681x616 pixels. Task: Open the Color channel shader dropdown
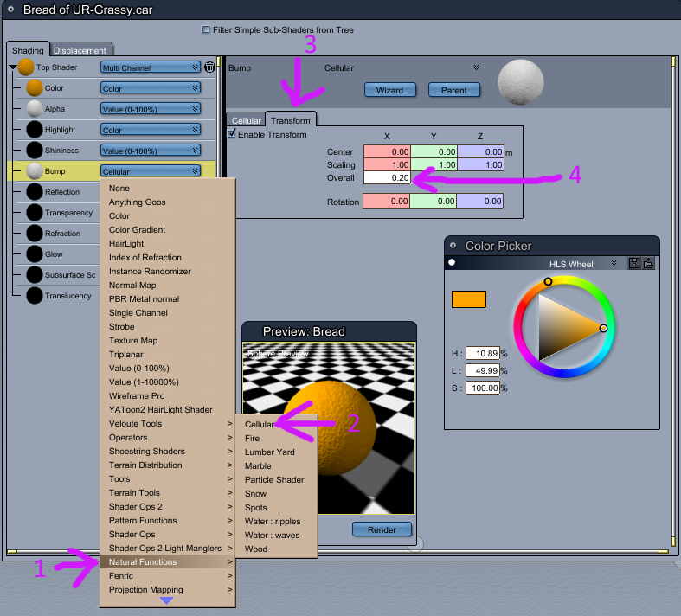(x=151, y=88)
